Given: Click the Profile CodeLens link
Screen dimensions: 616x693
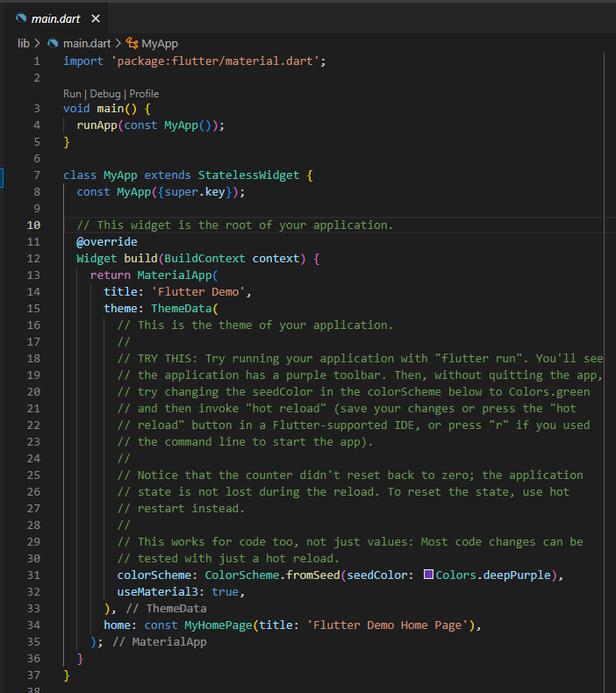Looking at the screenshot, I should [x=144, y=94].
